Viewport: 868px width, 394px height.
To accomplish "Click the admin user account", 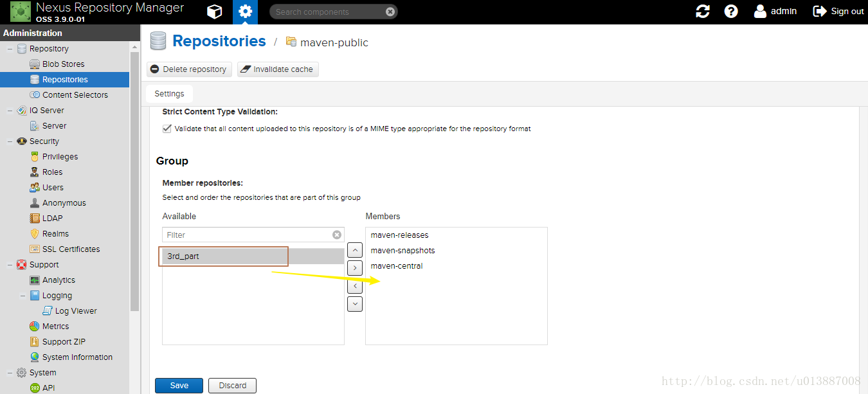I will tap(775, 11).
